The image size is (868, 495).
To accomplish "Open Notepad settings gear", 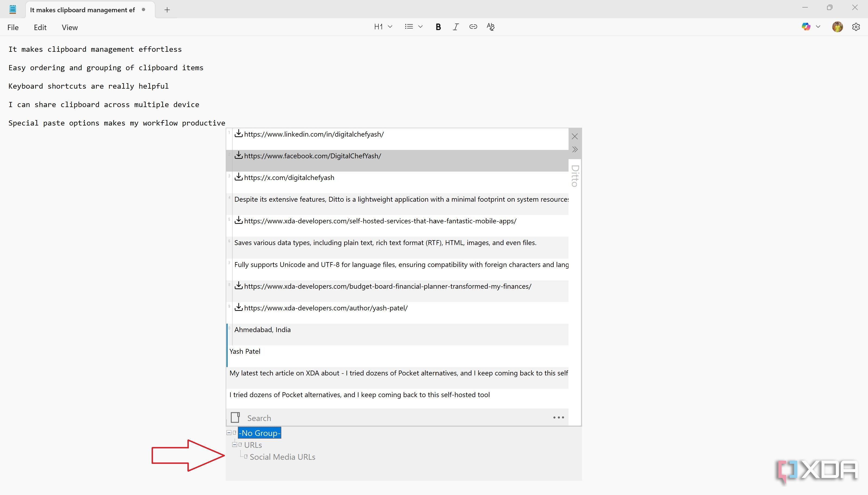I will 856,27.
